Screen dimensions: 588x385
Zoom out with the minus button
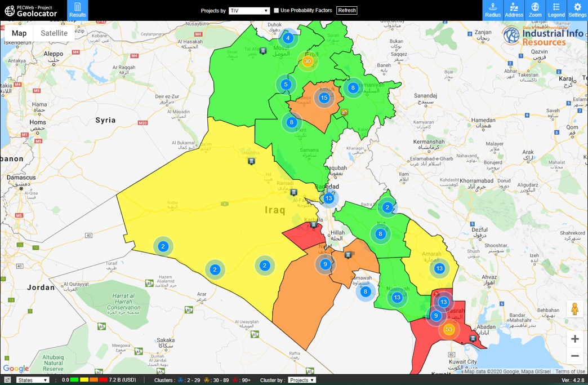[575, 356]
